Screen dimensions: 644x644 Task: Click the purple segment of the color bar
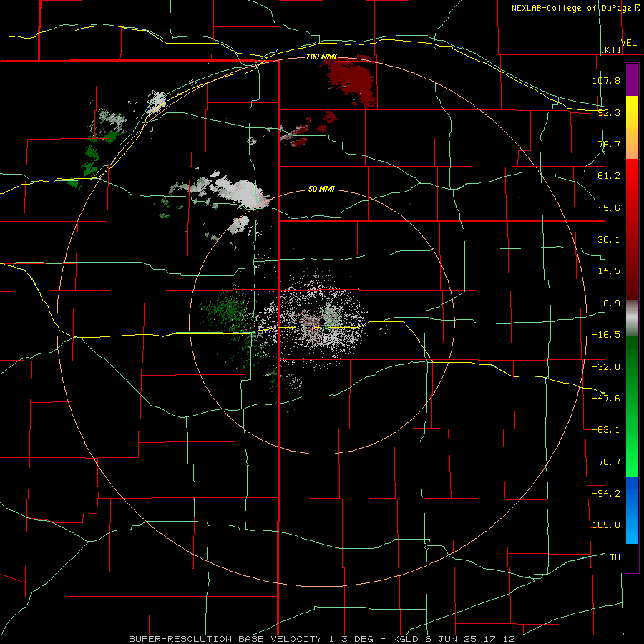(632, 79)
